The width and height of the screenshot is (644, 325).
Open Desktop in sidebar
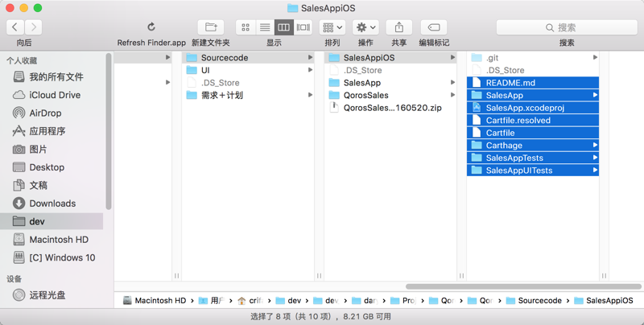pyautogui.click(x=52, y=167)
